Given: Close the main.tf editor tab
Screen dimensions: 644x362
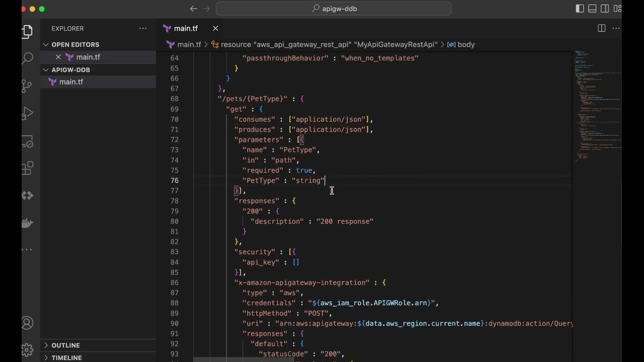Looking at the screenshot, I should (215, 28).
